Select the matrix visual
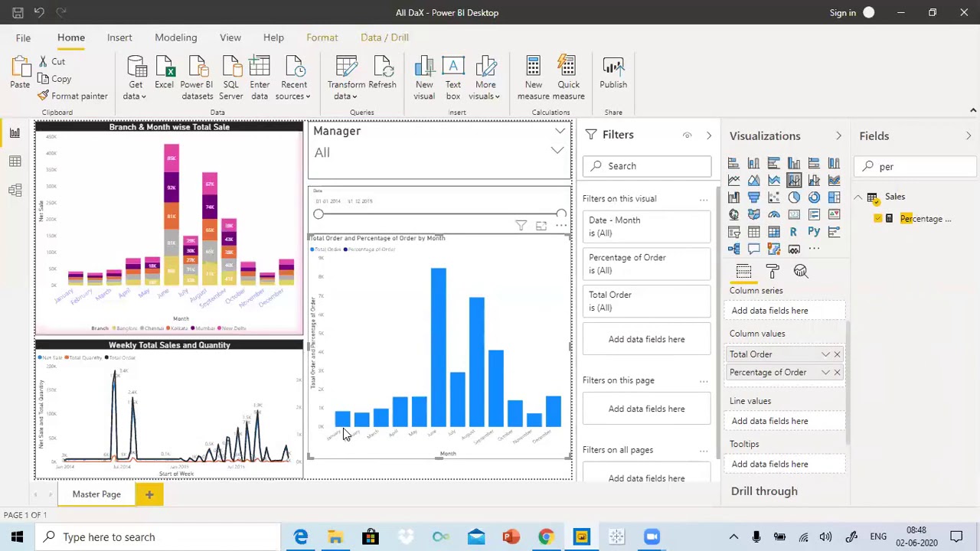Screen dimensions: 980x551 tap(774, 231)
